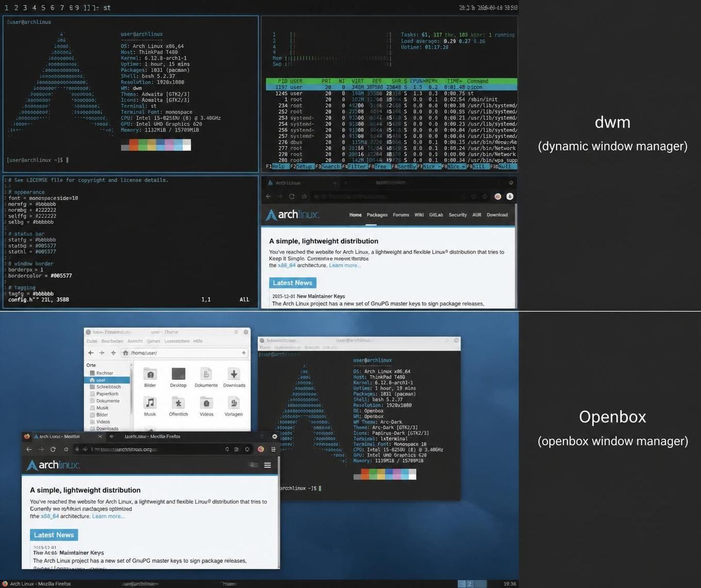
Task: Open the Downloads folder icon in Thunar's main pane
Action: coord(234,375)
